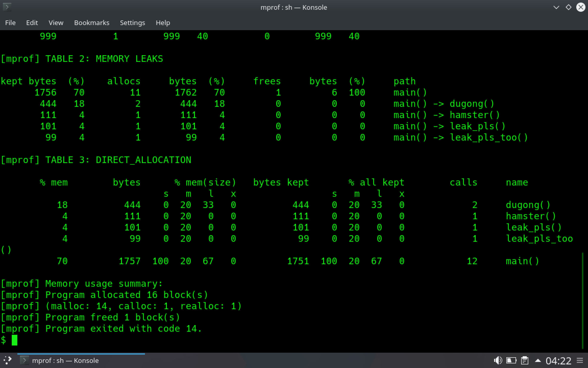Open the application launcher in the panel

point(8,360)
